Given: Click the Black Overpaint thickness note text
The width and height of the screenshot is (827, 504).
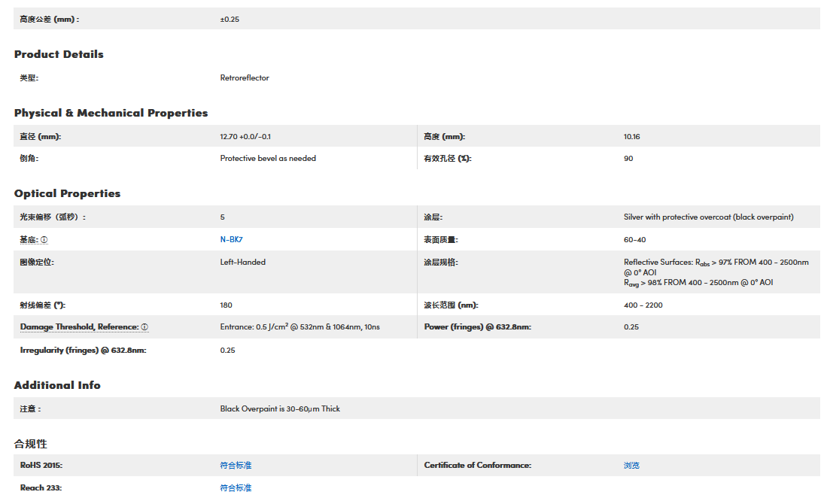Looking at the screenshot, I should (x=280, y=409).
